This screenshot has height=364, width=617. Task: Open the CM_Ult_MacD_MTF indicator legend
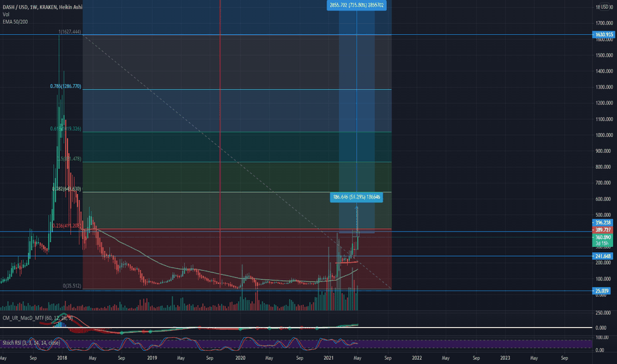[37, 318]
